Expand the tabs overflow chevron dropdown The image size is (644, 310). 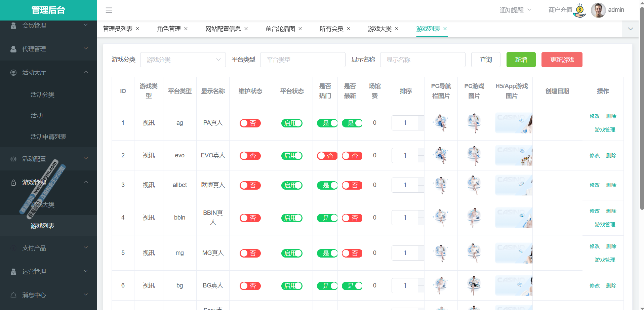tap(631, 29)
